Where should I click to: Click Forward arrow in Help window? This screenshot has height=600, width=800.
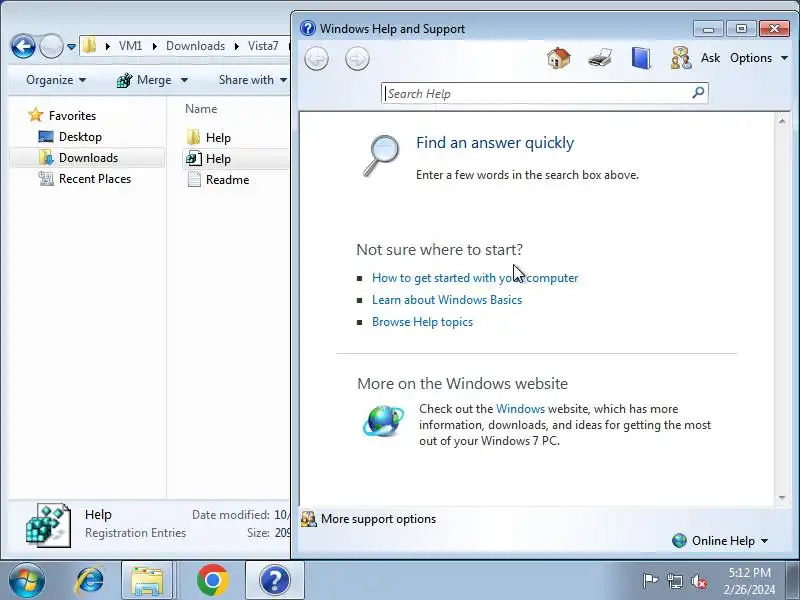[357, 59]
